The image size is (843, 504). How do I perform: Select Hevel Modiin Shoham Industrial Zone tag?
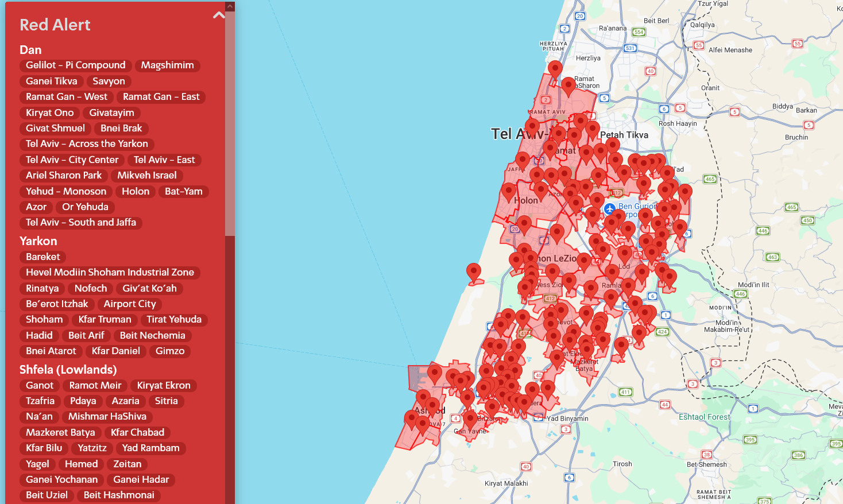[x=110, y=273]
